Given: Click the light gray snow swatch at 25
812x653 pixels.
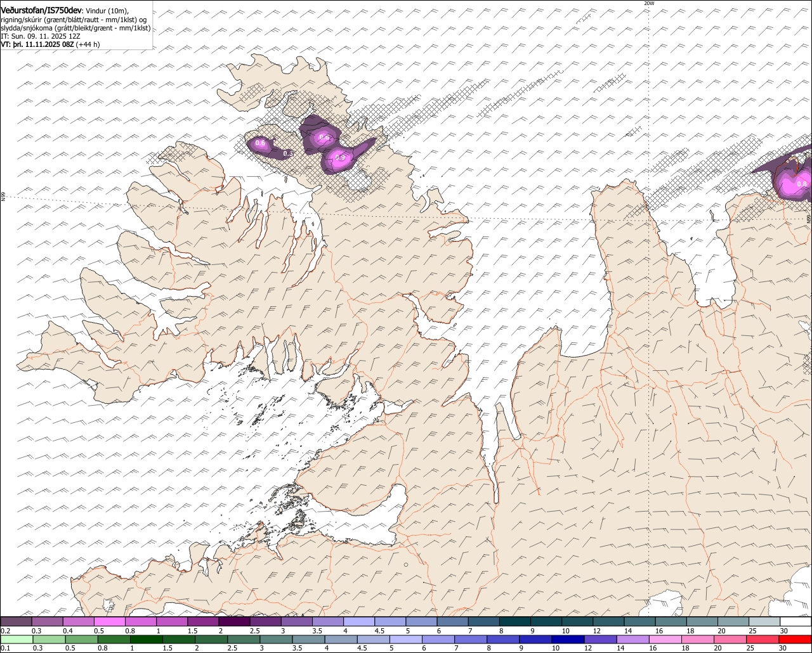Looking at the screenshot, I should pyautogui.click(x=764, y=622).
